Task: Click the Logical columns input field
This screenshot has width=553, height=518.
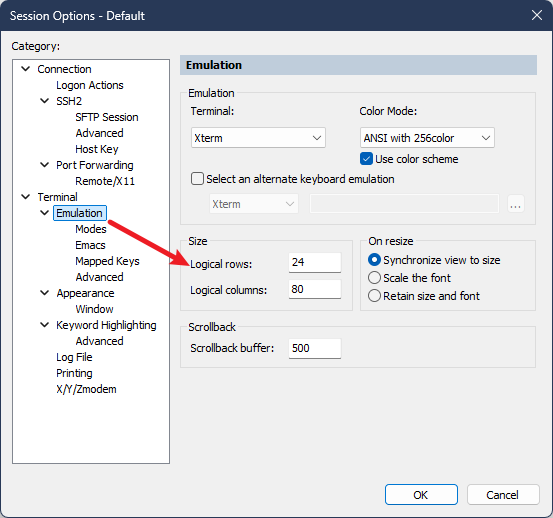Action: pos(315,289)
